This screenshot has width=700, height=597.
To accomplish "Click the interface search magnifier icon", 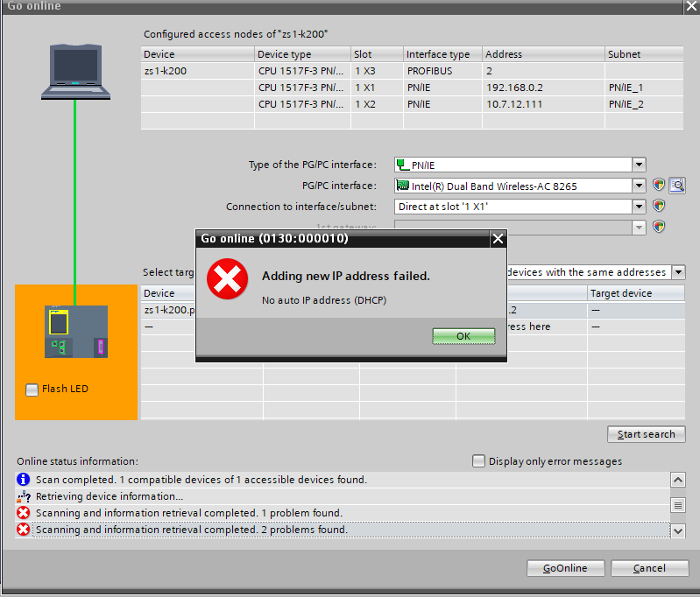I will coord(677,186).
